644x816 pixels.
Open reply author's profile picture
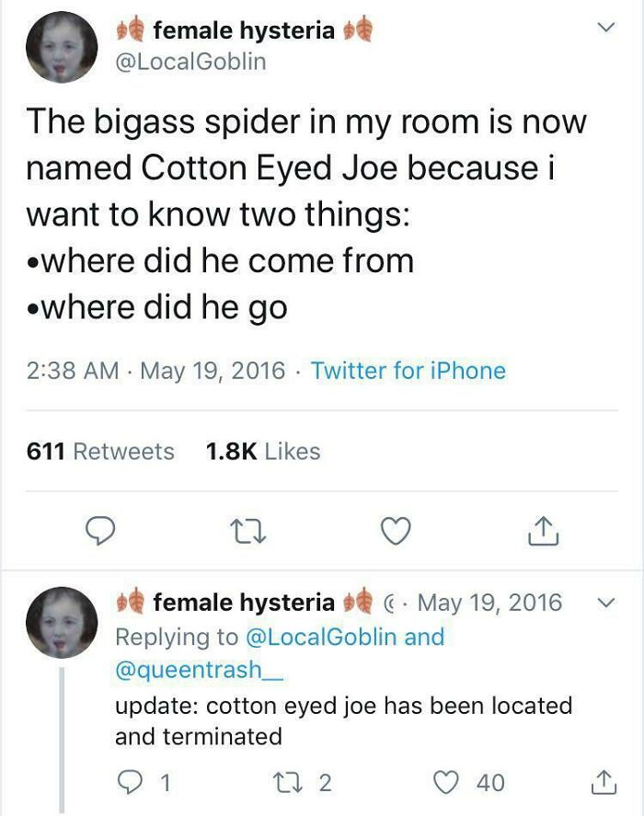(x=62, y=623)
